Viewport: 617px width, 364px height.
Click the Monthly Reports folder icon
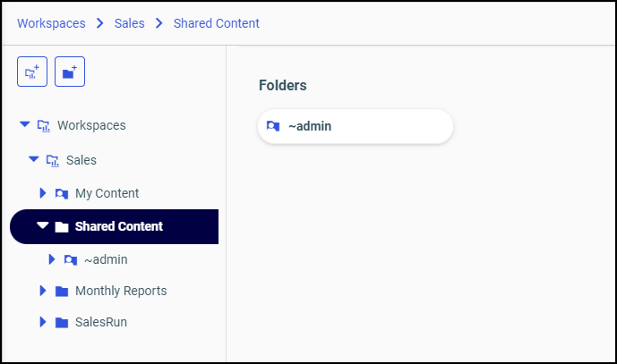click(x=62, y=292)
